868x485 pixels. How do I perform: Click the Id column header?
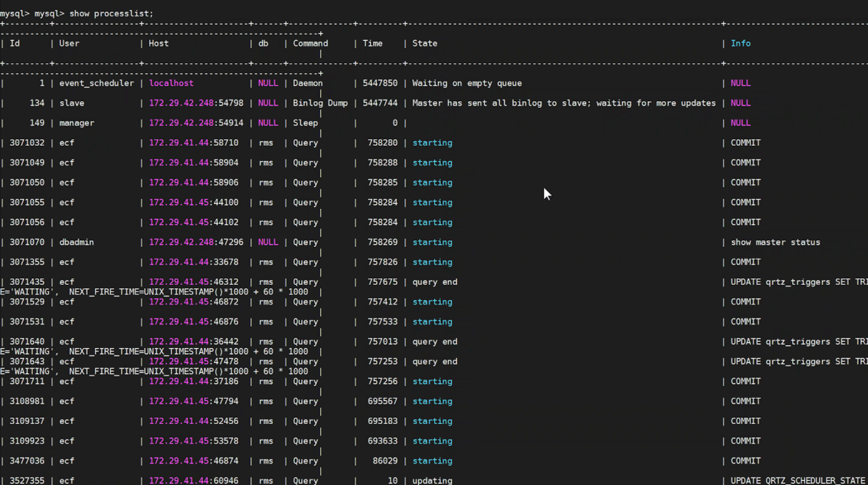15,44
